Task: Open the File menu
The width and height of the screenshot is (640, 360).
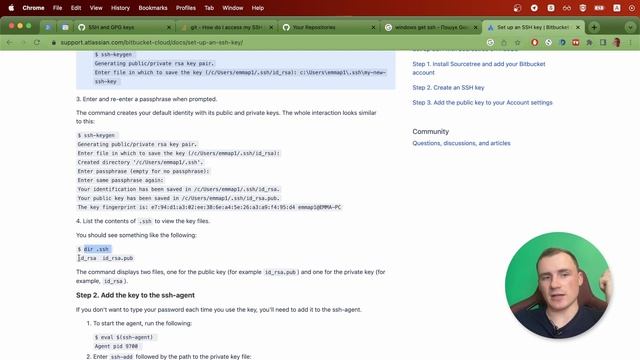Action: coord(58,8)
